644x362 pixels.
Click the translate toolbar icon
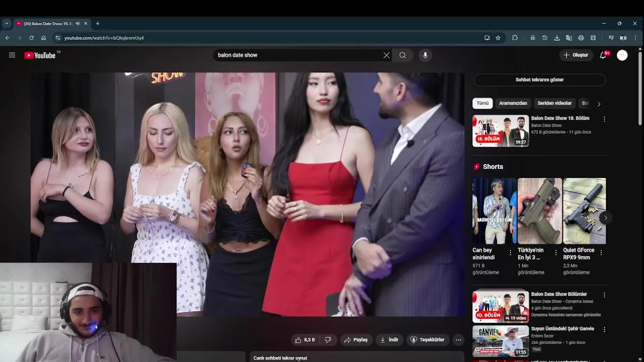tap(569, 38)
